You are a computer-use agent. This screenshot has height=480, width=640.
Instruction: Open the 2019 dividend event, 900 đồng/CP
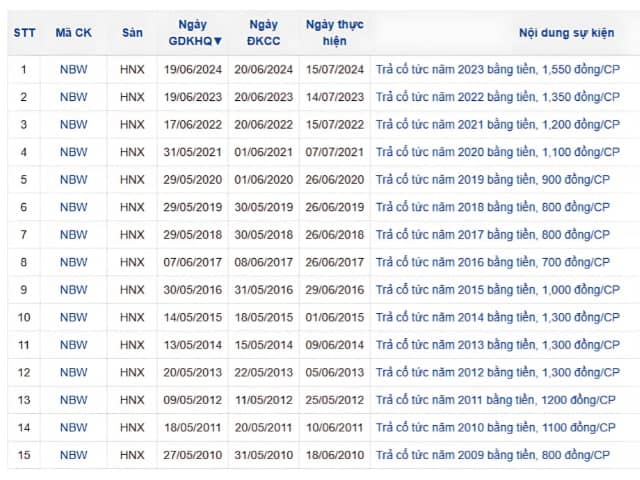click(493, 180)
